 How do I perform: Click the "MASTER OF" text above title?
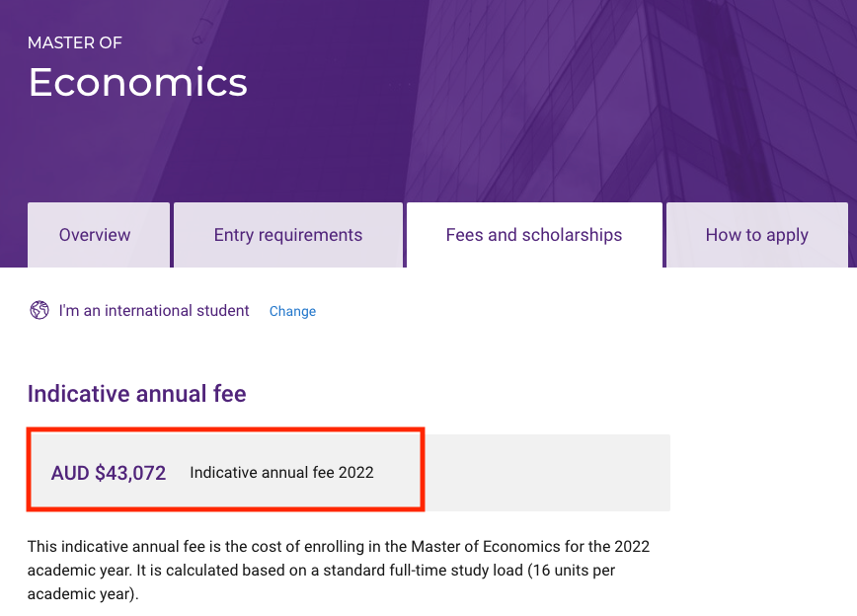pos(75,42)
